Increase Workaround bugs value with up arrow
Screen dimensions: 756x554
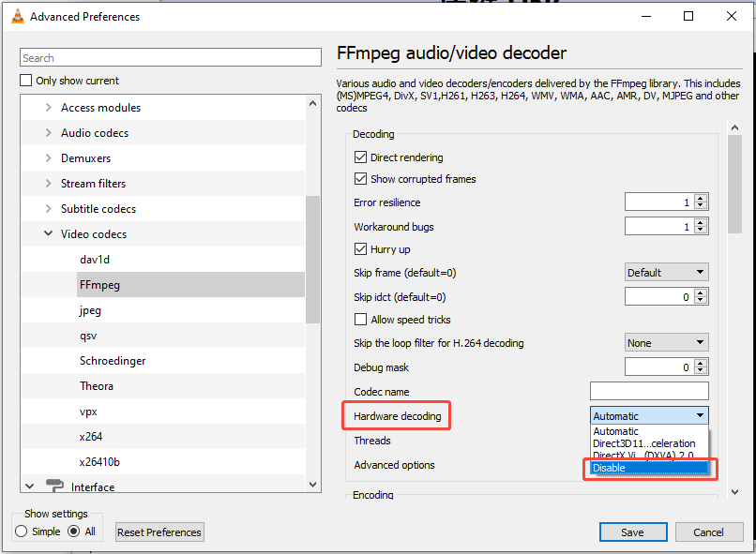tap(701, 222)
